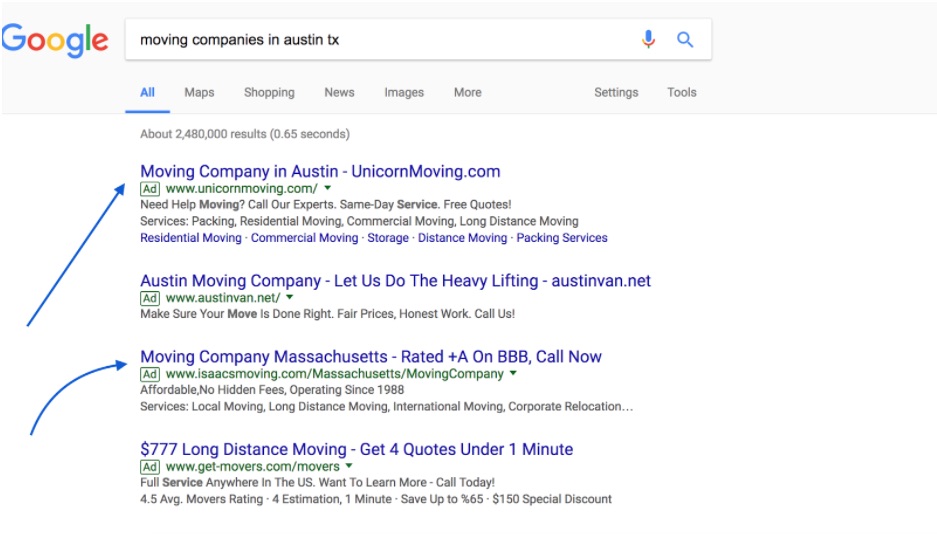Open the Tools option

(682, 93)
